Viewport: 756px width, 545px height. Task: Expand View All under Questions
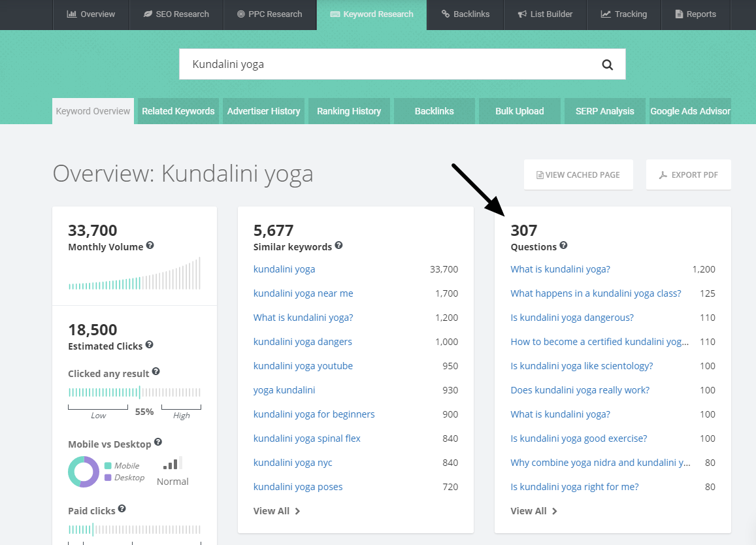[x=534, y=511]
